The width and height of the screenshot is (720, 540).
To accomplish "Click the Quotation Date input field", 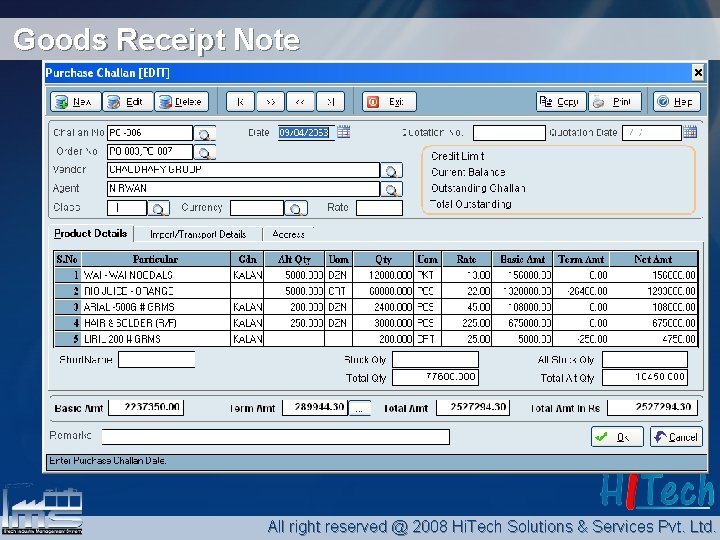I will (652, 133).
